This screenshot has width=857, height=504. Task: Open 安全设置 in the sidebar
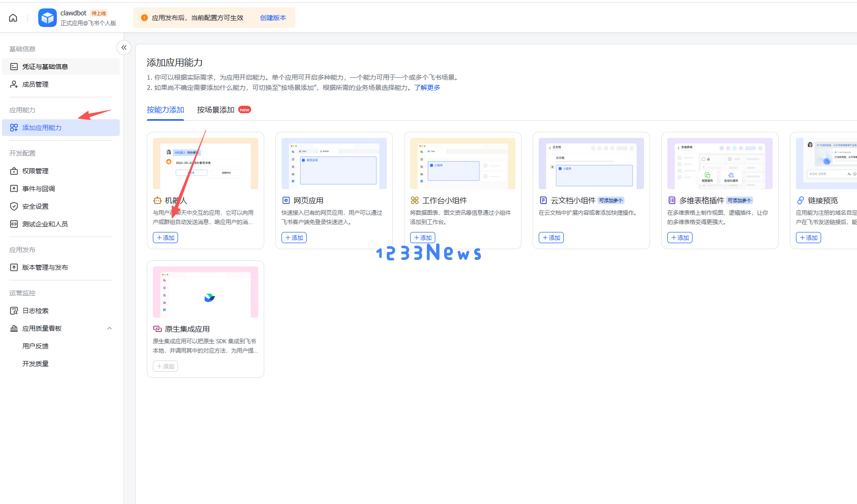point(35,206)
